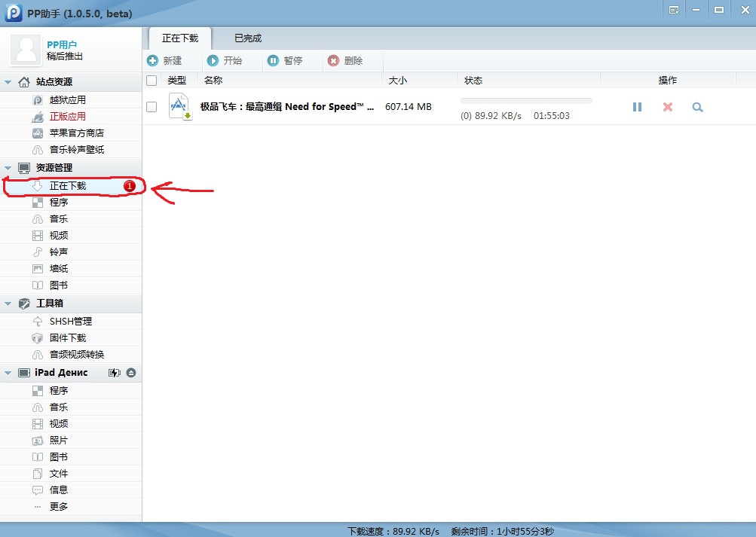Eject the iPad using the eject icon
This screenshot has height=537, width=756.
click(131, 373)
